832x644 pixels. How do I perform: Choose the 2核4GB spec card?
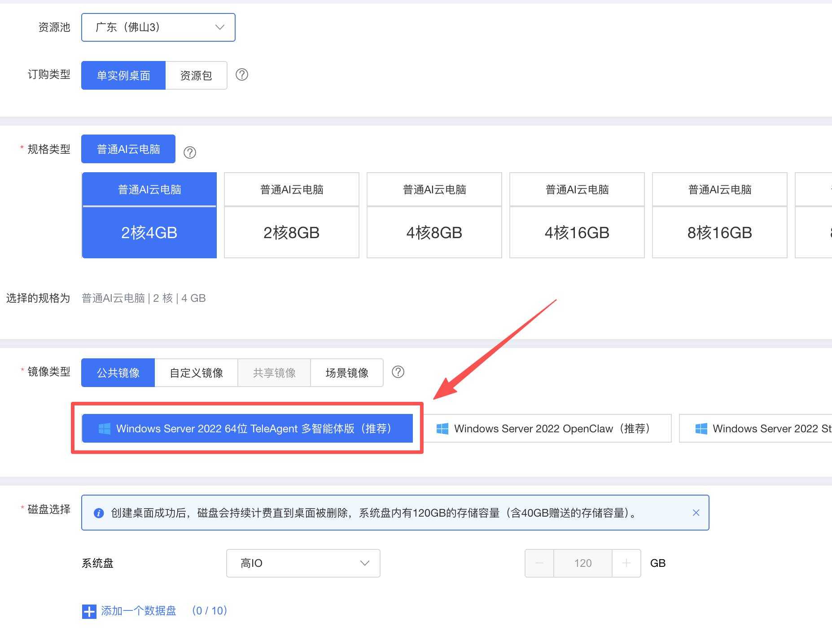[149, 215]
